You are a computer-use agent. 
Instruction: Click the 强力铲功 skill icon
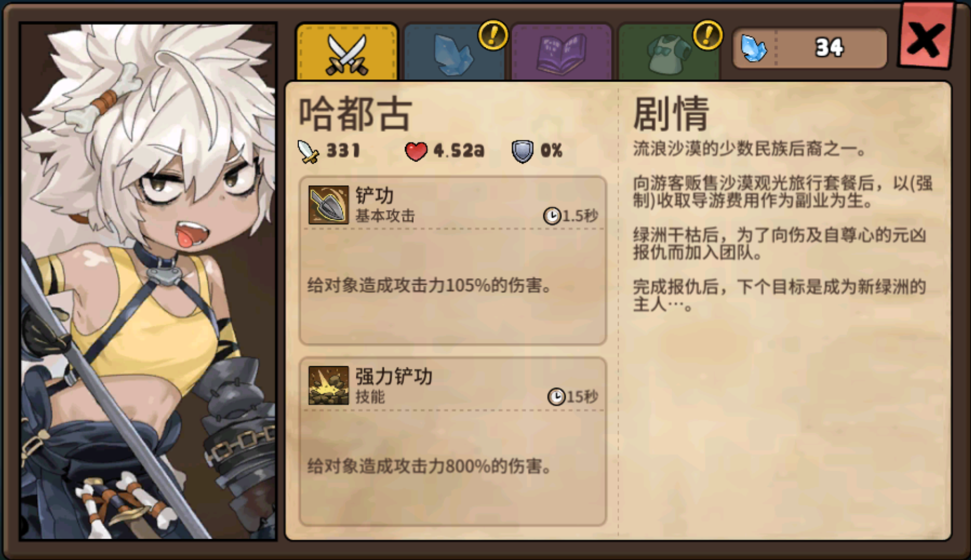pos(329,385)
